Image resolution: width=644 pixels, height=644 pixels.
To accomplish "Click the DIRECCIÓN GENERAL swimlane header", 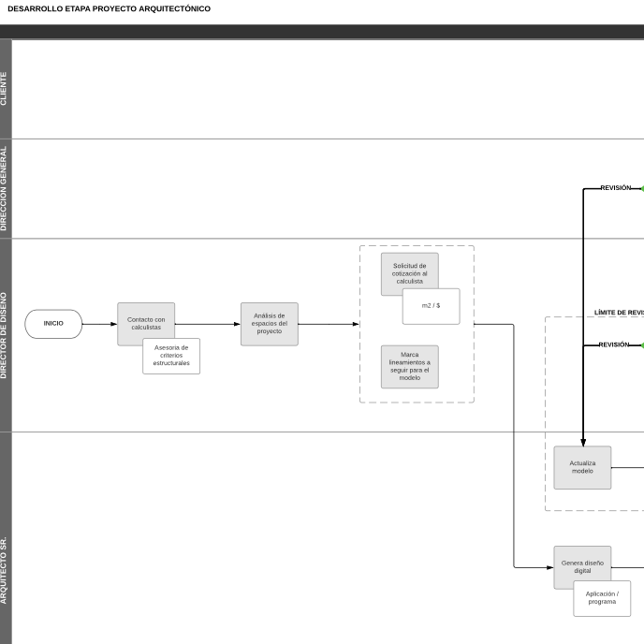I will 6,188.
